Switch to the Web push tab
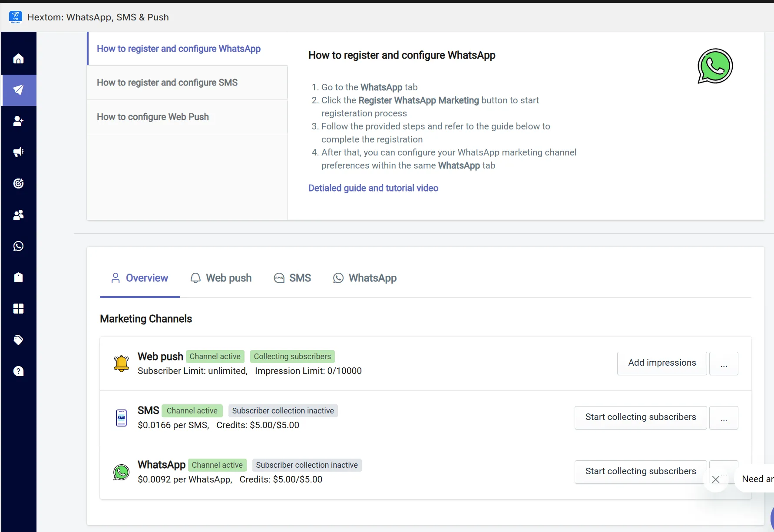The height and width of the screenshot is (532, 774). click(x=221, y=278)
